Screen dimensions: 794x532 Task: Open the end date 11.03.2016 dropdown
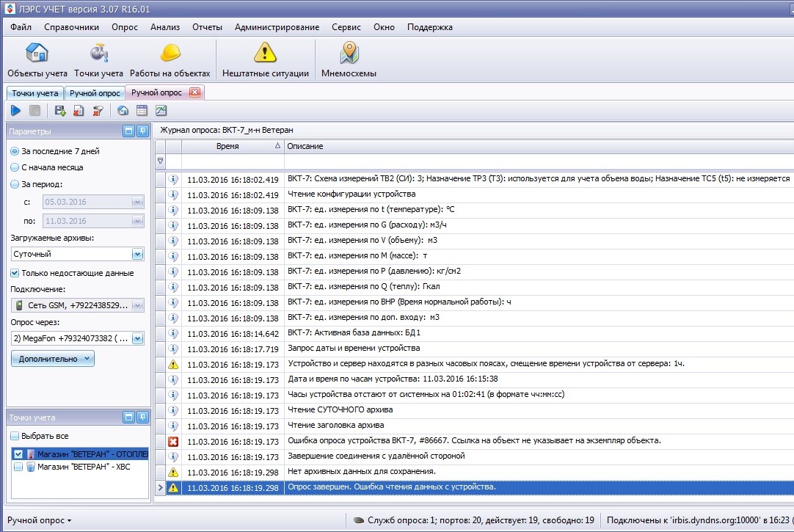tap(137, 221)
